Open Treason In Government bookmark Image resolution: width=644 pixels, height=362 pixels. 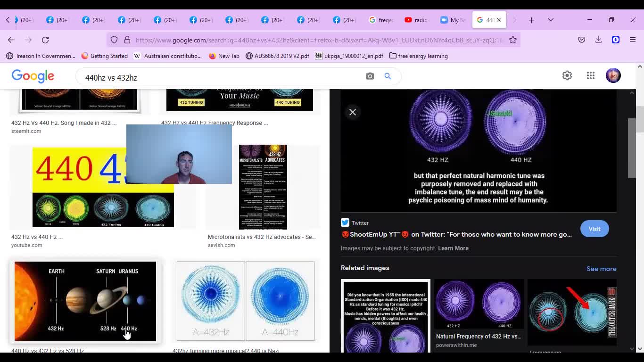41,56
